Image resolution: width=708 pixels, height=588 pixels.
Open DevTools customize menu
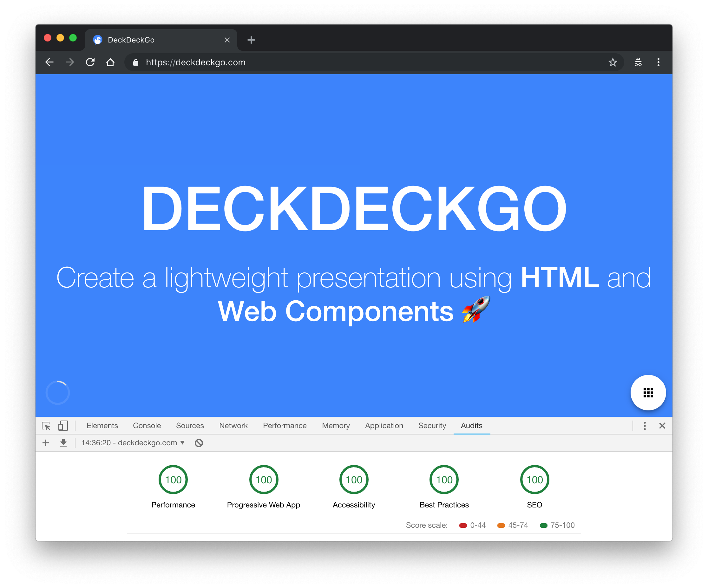tap(645, 426)
